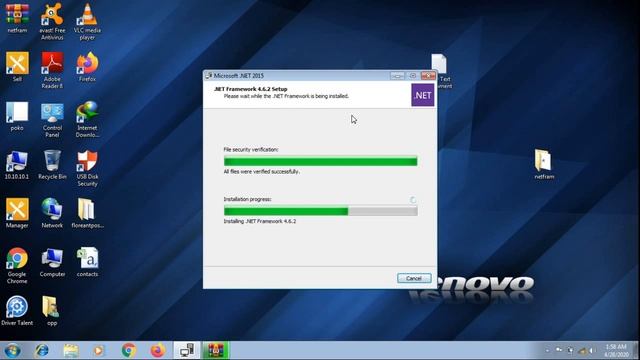Click the '.NET Framework 4.6.2 Setup' heading
Image resolution: width=640 pixels, height=360 pixels.
251,89
